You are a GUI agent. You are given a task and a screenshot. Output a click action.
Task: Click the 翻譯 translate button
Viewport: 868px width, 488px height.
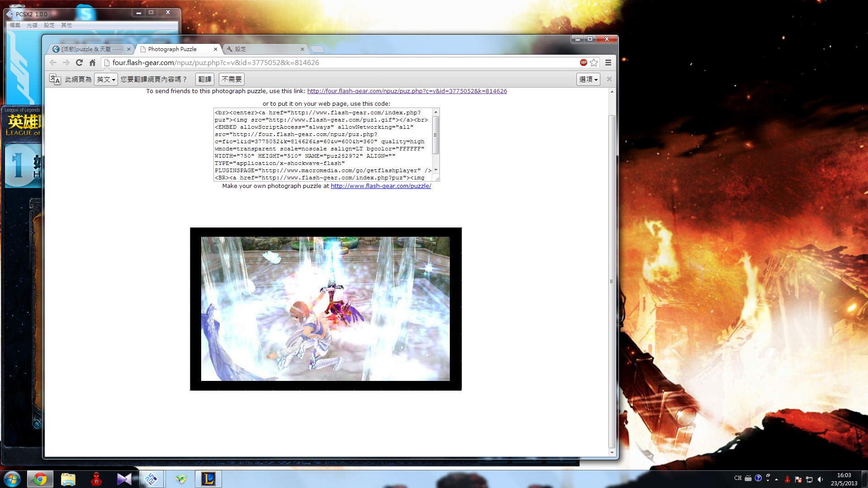204,80
